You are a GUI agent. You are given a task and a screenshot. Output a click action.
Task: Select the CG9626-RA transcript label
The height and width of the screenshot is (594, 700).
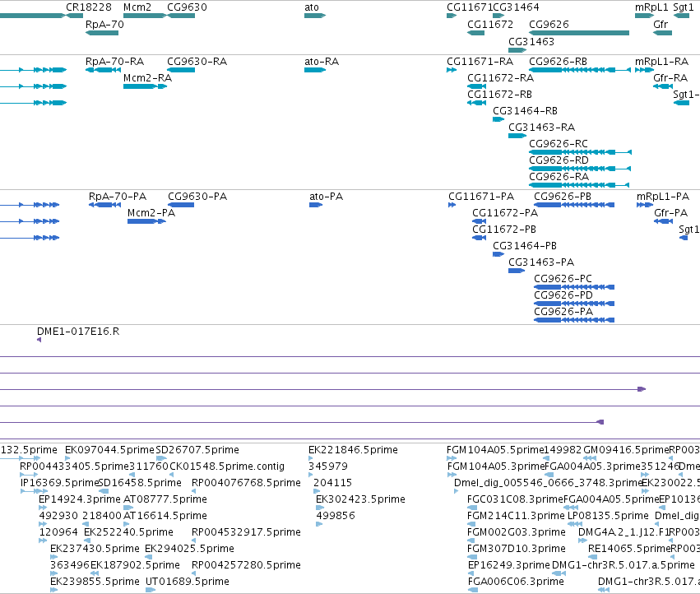tap(559, 177)
